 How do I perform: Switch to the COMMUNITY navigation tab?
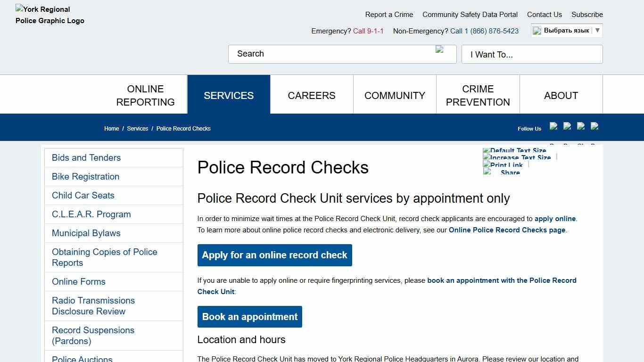(x=395, y=94)
